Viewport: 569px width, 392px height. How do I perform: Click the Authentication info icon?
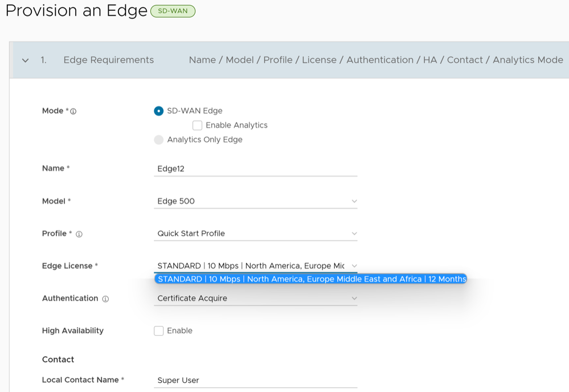tap(105, 299)
